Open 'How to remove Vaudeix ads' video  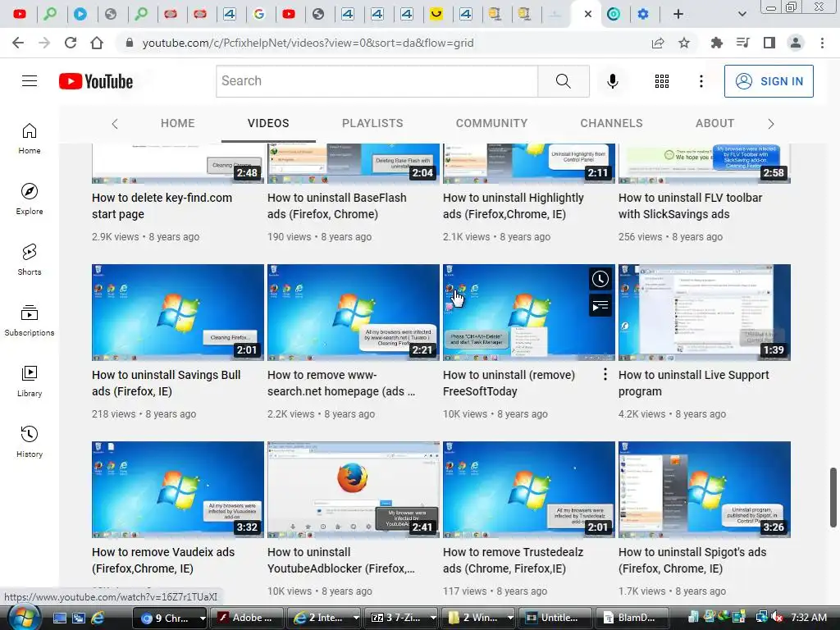pos(163,559)
